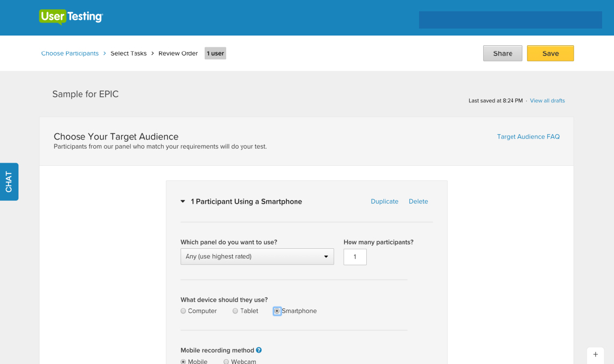Viewport: 614px width, 364px height.
Task: Go to the Choose Participants step
Action: pyautogui.click(x=69, y=53)
